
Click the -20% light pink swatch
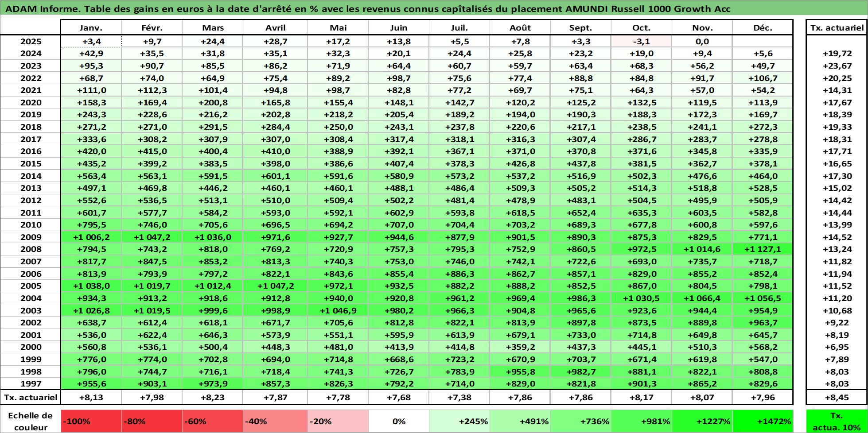[338, 421]
